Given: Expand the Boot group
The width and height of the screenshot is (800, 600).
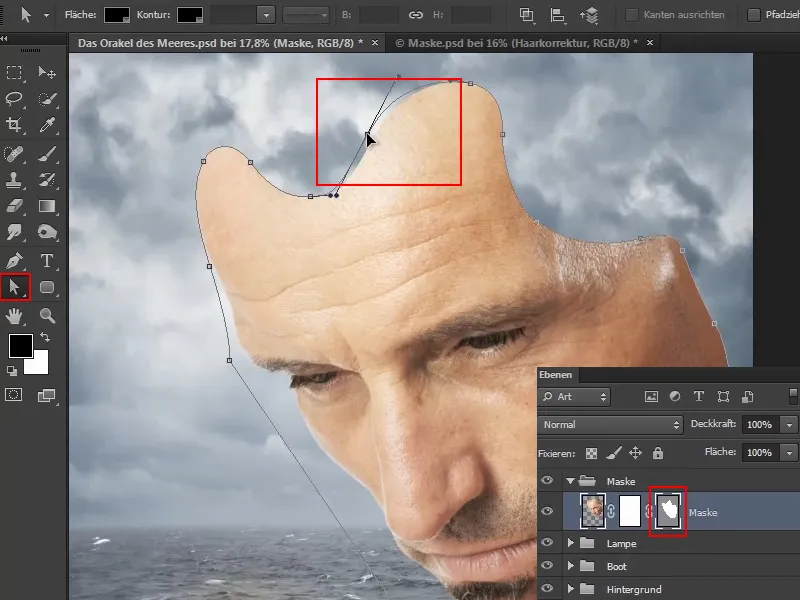Looking at the screenshot, I should click(x=571, y=566).
